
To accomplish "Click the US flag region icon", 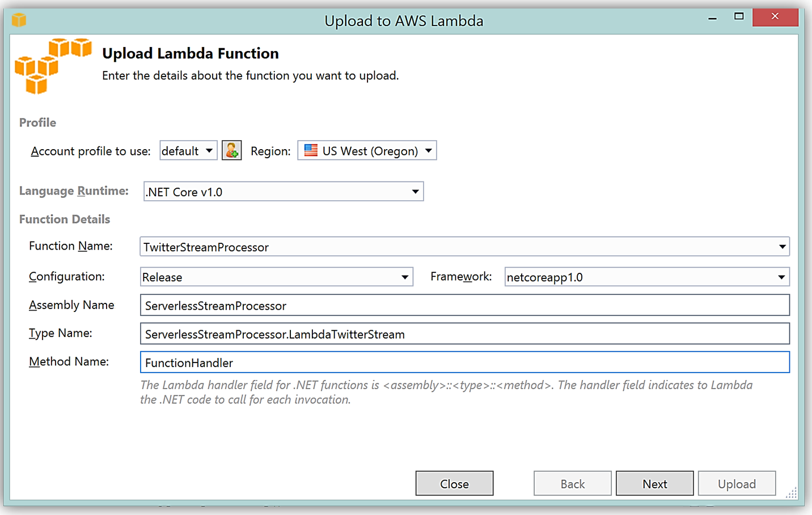I will pos(311,151).
